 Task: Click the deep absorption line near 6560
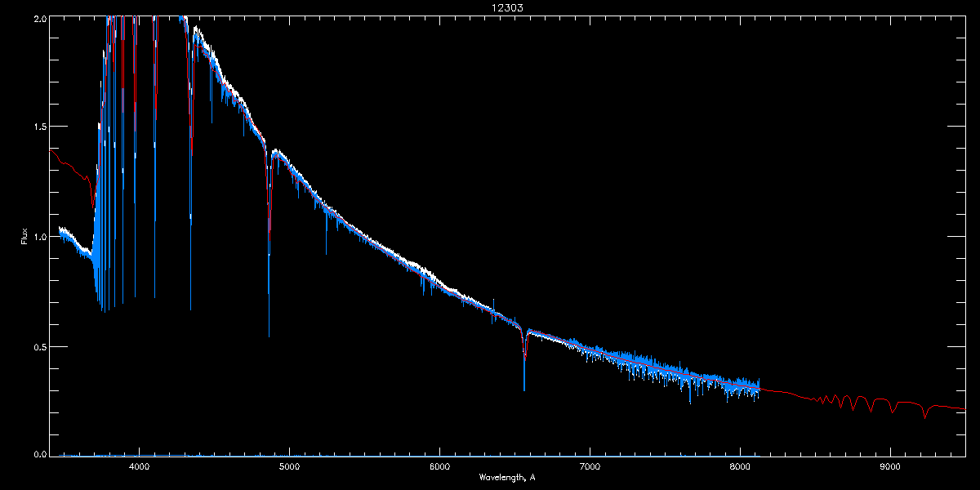tap(524, 359)
